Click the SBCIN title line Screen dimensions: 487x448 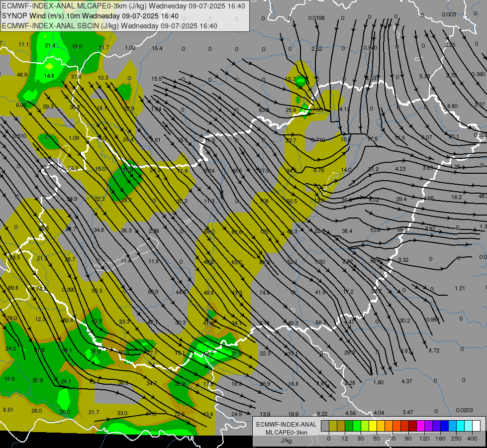pyautogui.click(x=109, y=26)
